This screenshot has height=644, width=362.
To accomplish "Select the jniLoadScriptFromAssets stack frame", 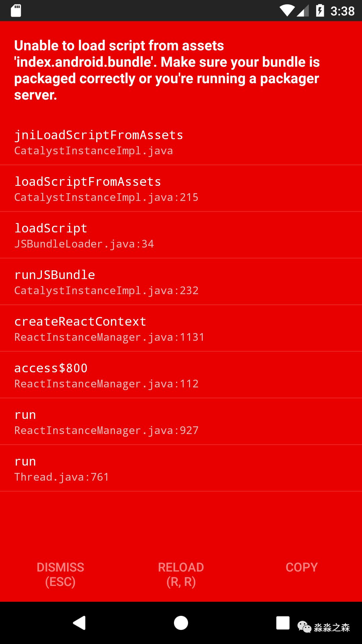I will coord(181,142).
